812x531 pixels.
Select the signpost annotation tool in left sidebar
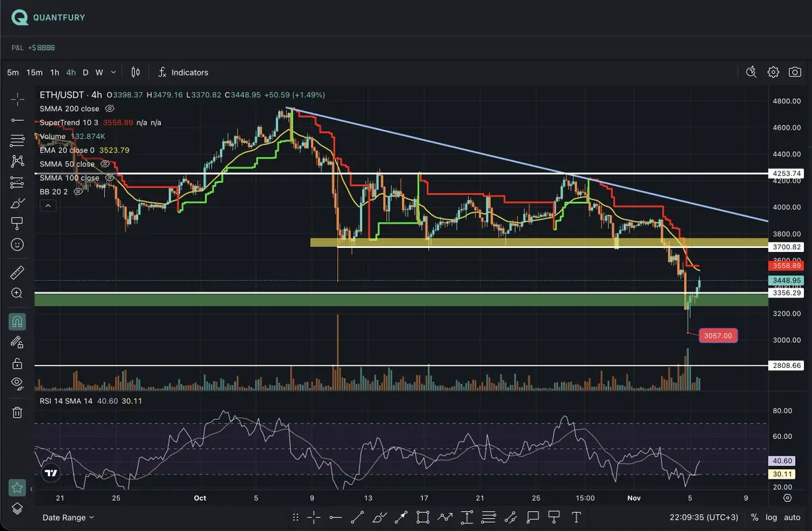tap(17, 224)
